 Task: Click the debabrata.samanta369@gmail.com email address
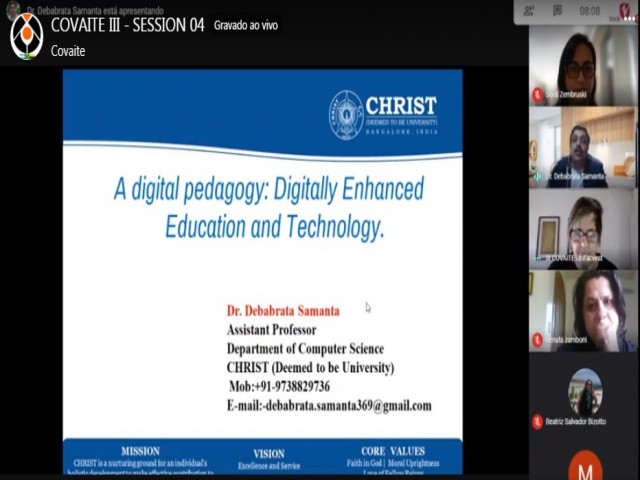point(349,406)
